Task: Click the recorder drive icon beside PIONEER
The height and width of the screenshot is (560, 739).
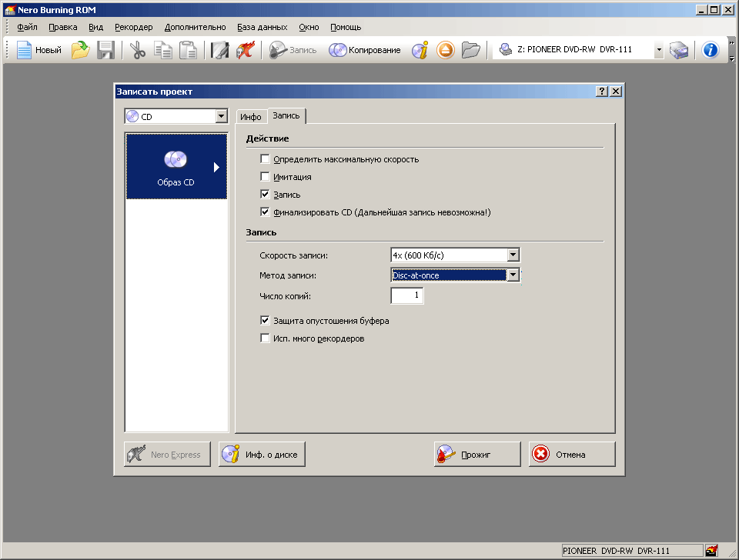Action: click(x=505, y=49)
